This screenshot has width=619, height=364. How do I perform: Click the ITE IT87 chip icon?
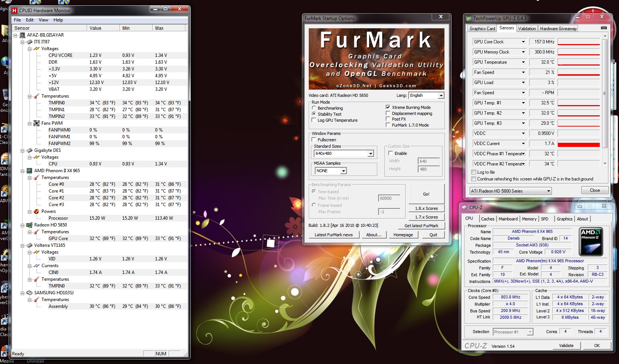(30, 42)
